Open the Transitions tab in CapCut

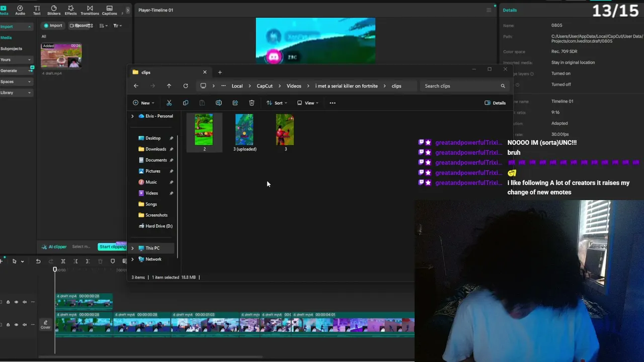pyautogui.click(x=90, y=10)
